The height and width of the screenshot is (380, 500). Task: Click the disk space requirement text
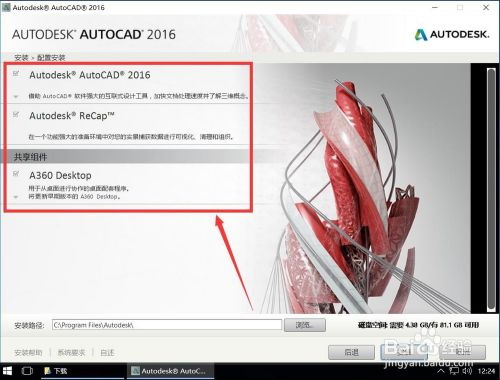tap(418, 325)
